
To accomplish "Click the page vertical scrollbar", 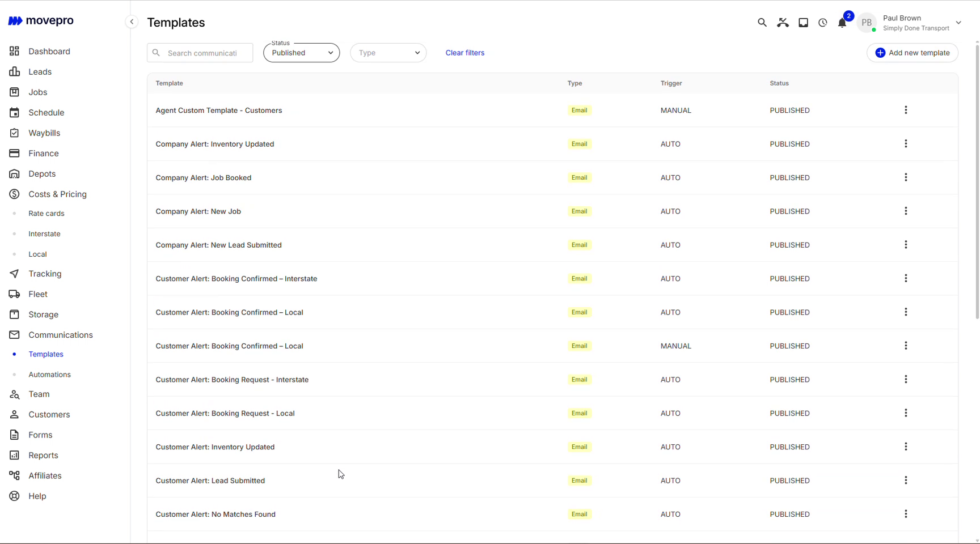I will (977, 181).
